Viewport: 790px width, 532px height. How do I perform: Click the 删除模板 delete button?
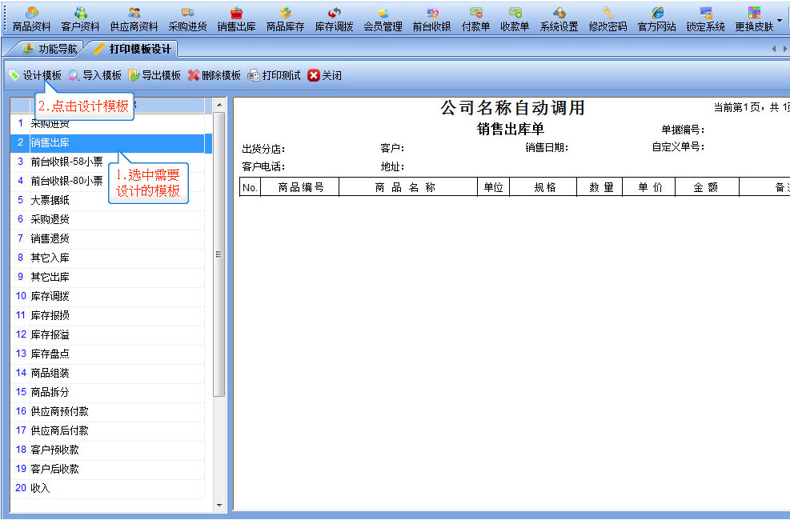tap(214, 75)
